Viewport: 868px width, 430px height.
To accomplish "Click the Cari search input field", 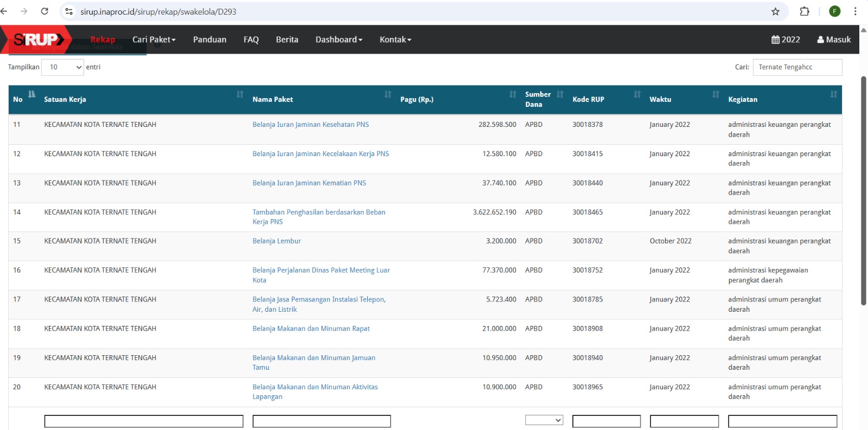I will (797, 67).
